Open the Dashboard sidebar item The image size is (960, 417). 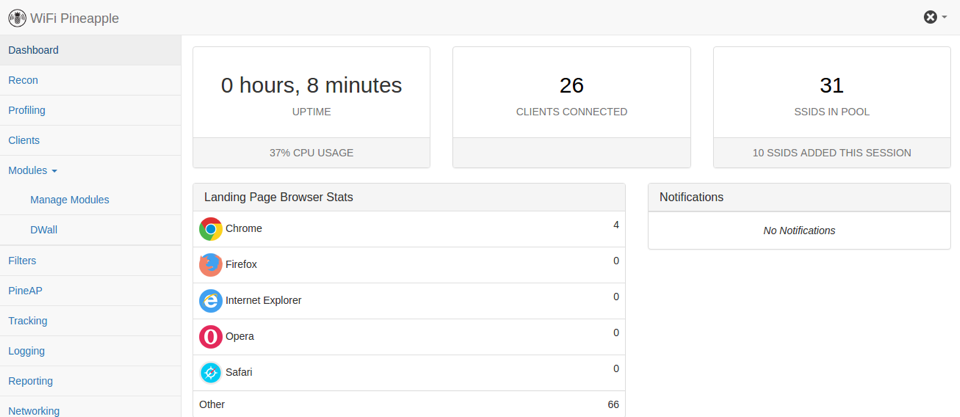91,50
